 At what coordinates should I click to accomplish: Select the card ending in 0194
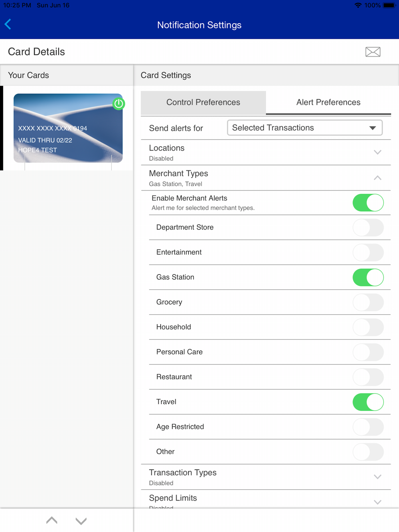coord(68,128)
